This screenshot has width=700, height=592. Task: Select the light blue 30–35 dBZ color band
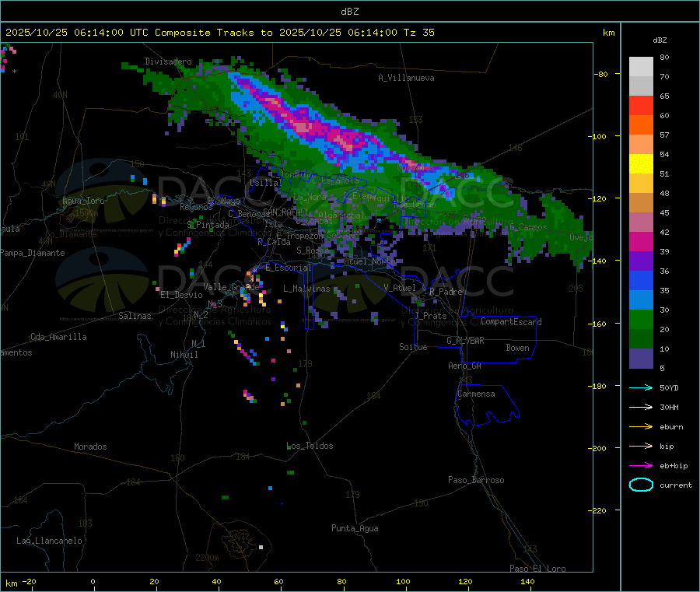[641, 300]
